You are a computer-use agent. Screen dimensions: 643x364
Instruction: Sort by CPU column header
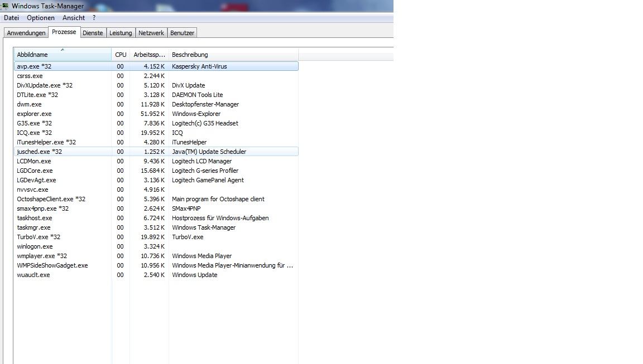click(121, 55)
